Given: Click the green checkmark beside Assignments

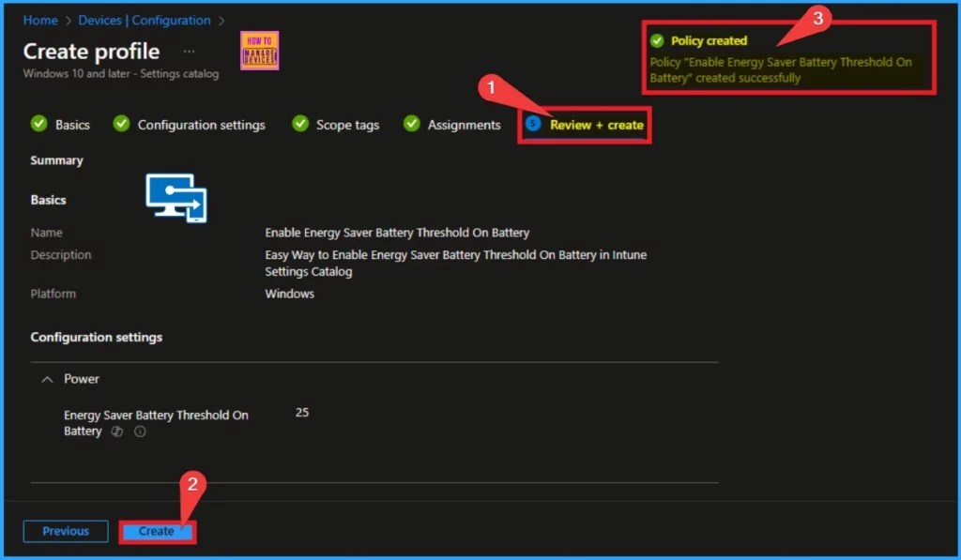Looking at the screenshot, I should [x=412, y=124].
